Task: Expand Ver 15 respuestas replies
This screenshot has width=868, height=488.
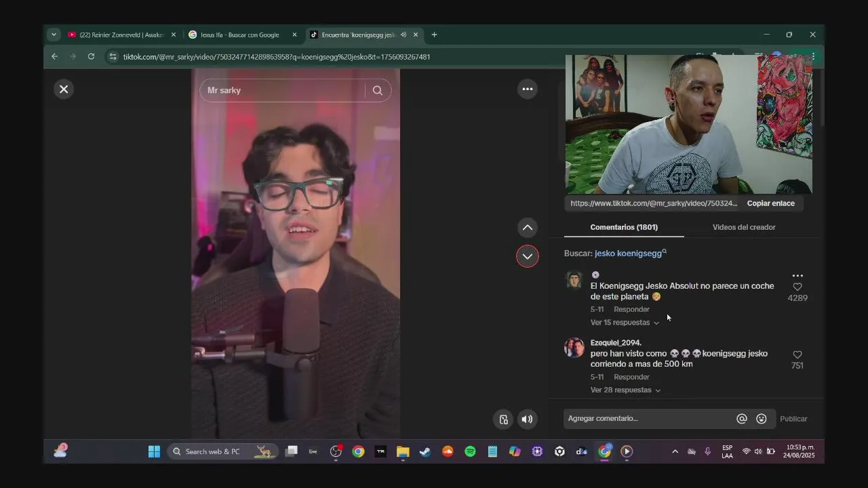Action: pyautogui.click(x=625, y=323)
